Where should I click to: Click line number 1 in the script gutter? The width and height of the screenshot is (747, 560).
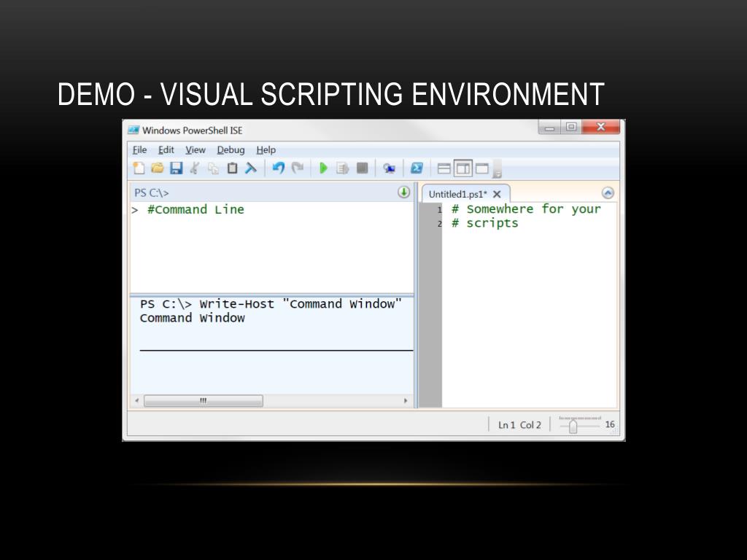click(440, 210)
